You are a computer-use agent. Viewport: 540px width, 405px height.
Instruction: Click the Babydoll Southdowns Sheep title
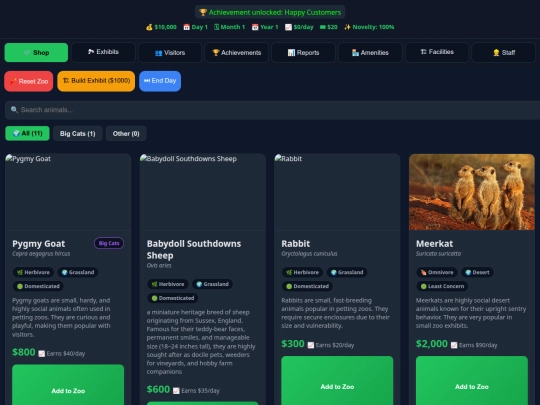pos(194,249)
